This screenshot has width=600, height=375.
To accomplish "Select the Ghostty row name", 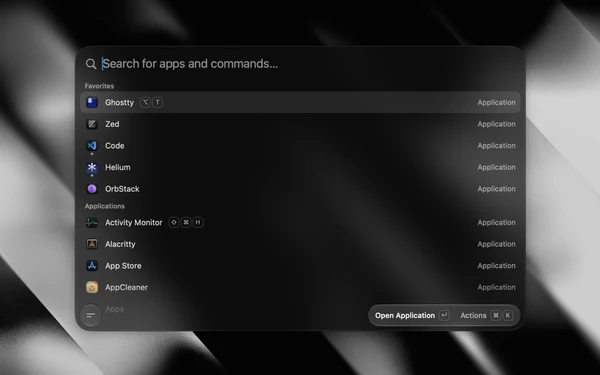I will pos(119,103).
